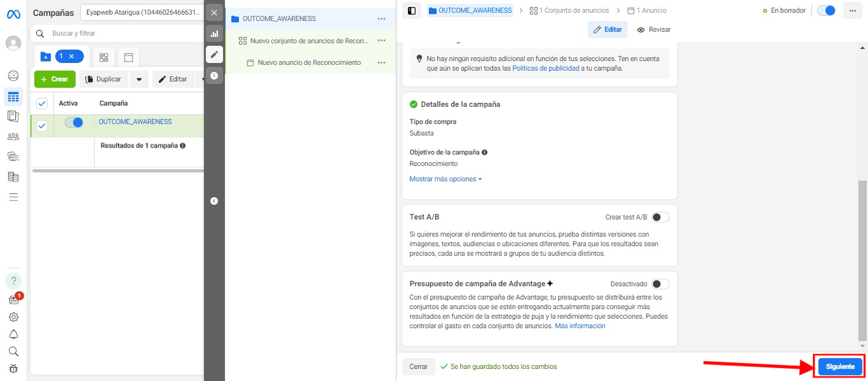Open the Políticas de publicidad link
868x381 pixels.
(546, 68)
